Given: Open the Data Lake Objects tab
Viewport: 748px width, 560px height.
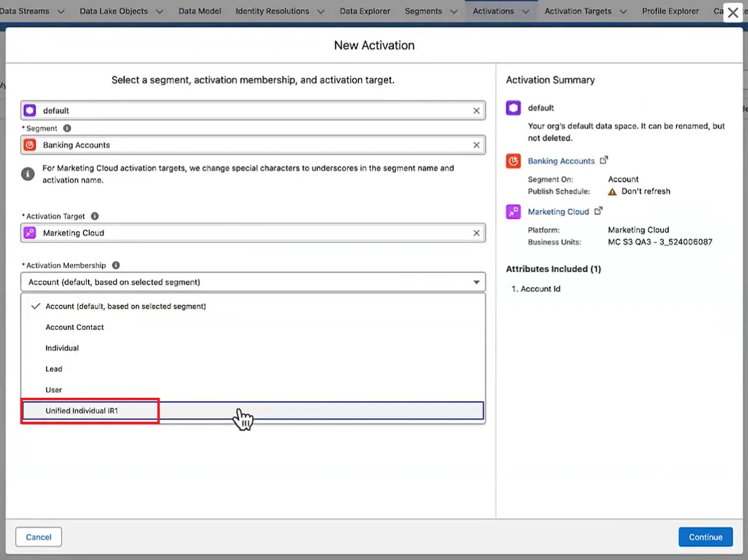Looking at the screenshot, I should (x=114, y=11).
